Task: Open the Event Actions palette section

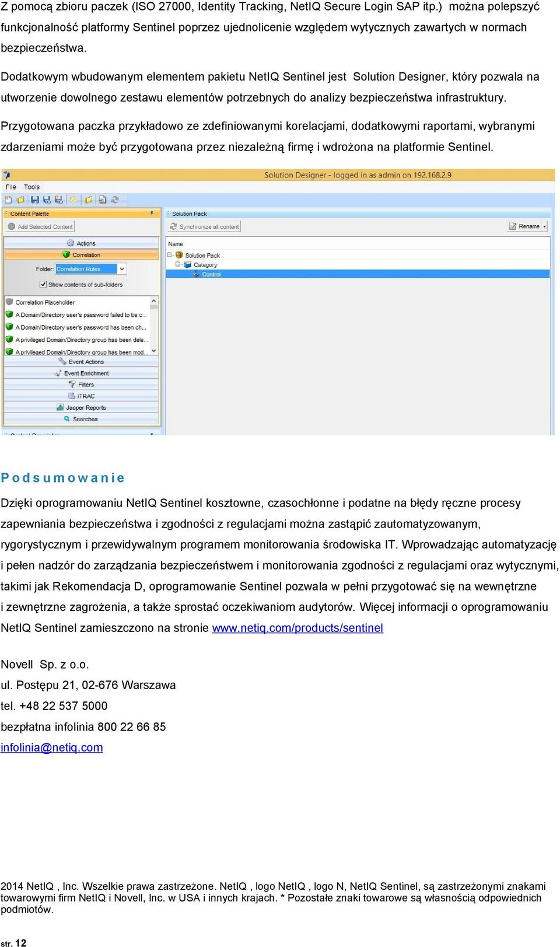Action: (81, 362)
